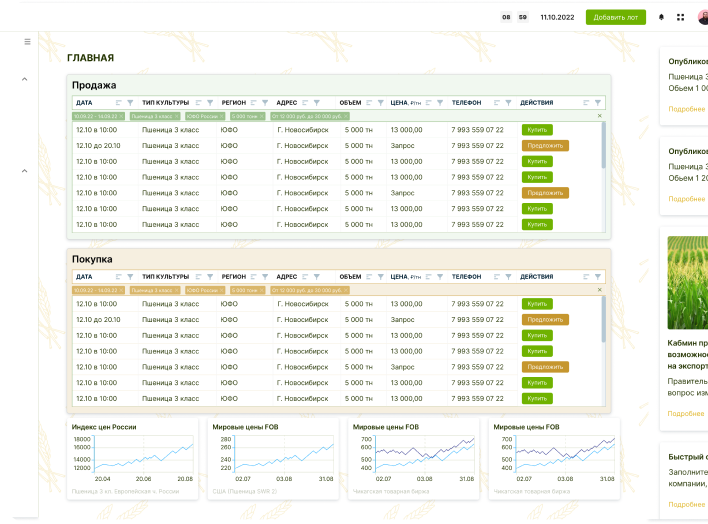708x524 pixels.
Task: Filter Покупка table by РЕГИОН
Action: [x=265, y=276]
